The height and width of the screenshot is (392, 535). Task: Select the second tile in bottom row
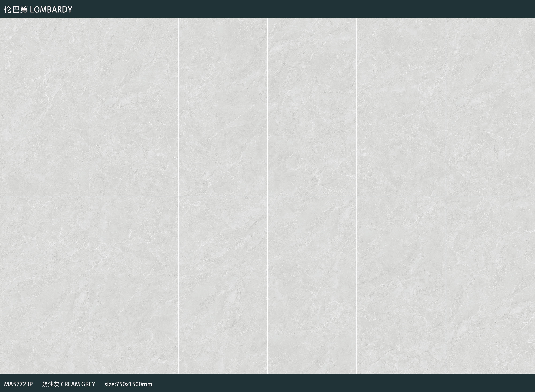point(134,285)
